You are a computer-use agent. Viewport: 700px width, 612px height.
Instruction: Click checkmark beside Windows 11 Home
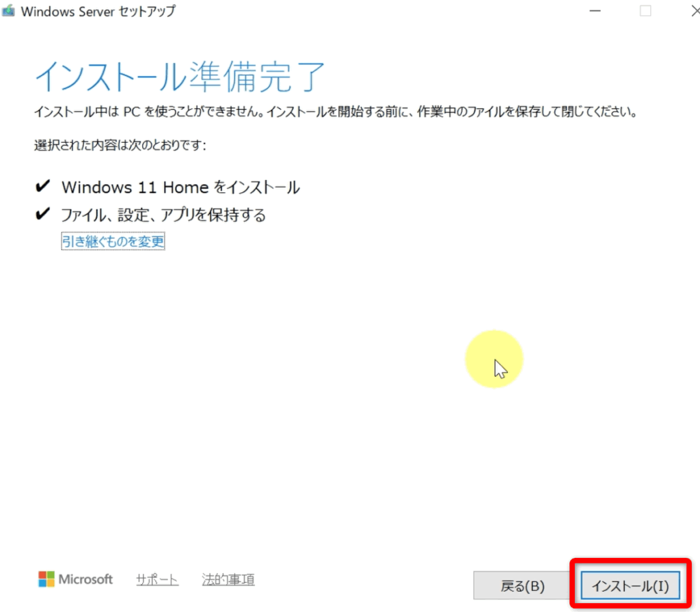[x=42, y=187]
